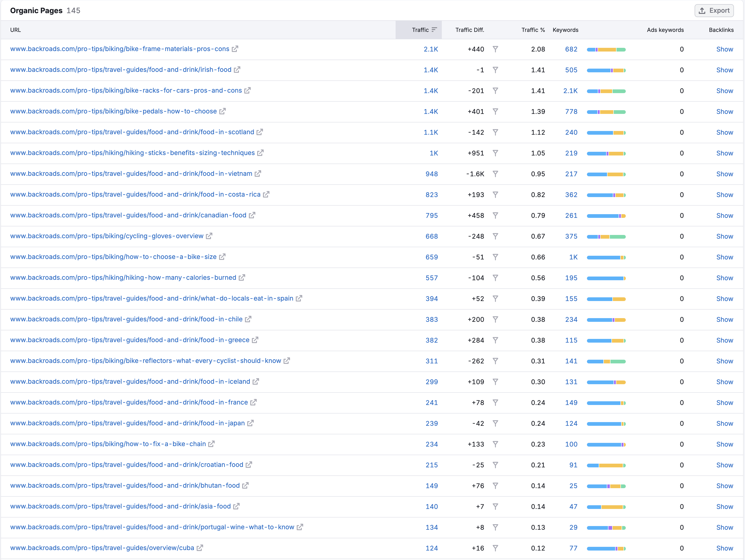Open the filter icon on the irish-food row
This screenshot has width=745, height=560.
point(495,70)
